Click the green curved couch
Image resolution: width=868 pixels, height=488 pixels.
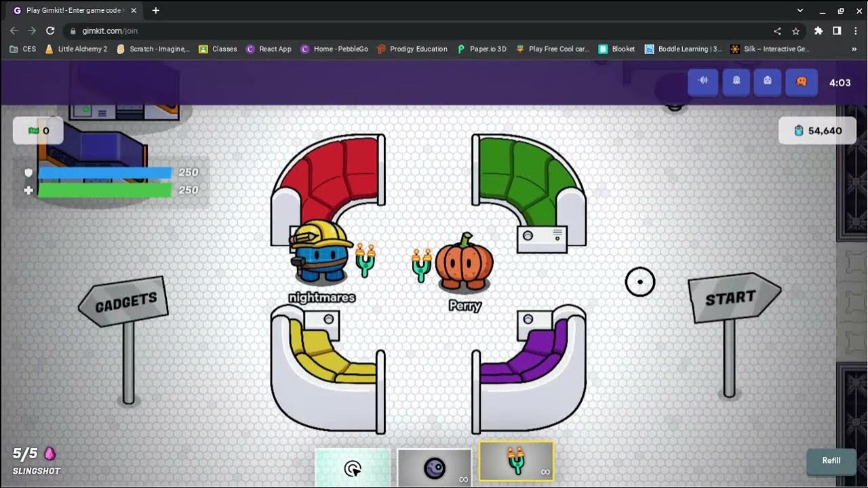pyautogui.click(x=530, y=190)
